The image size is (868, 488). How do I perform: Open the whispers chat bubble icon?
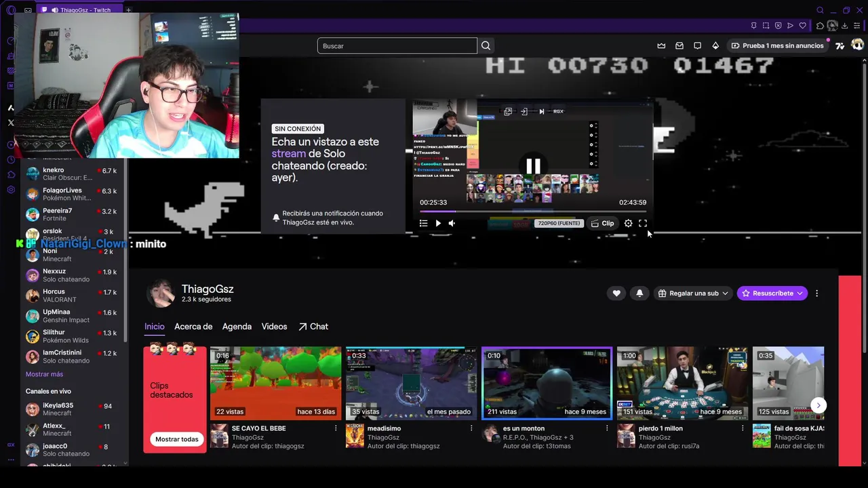click(697, 45)
